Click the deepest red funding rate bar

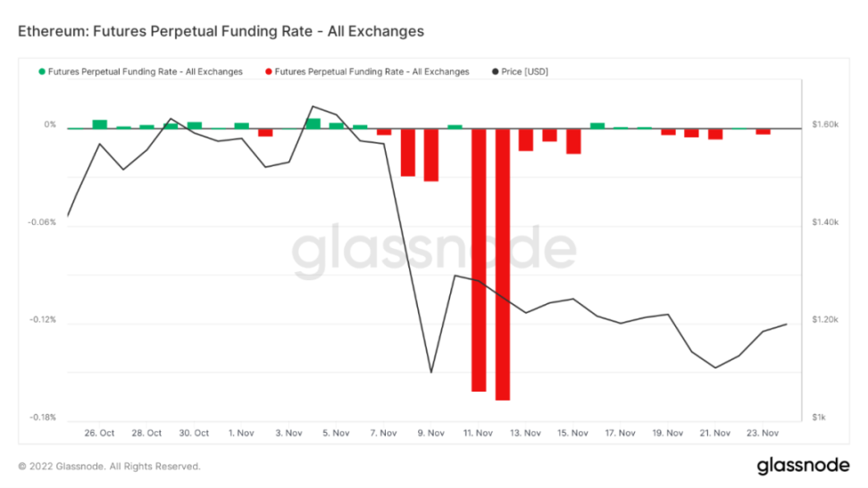[502, 264]
